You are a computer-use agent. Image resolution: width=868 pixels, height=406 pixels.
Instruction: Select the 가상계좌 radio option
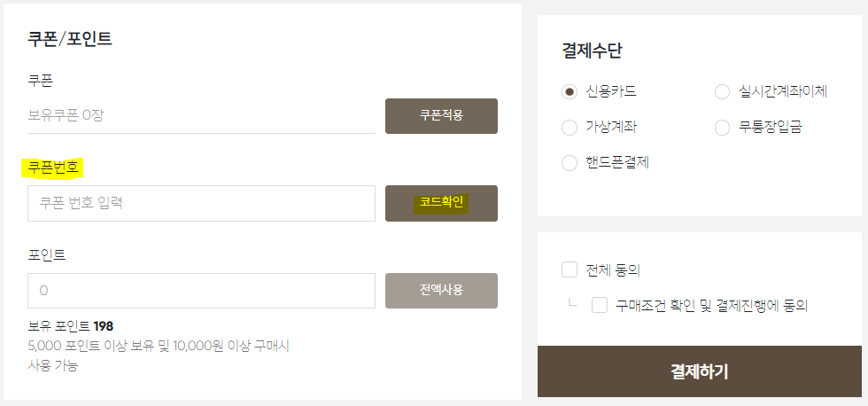pos(569,128)
